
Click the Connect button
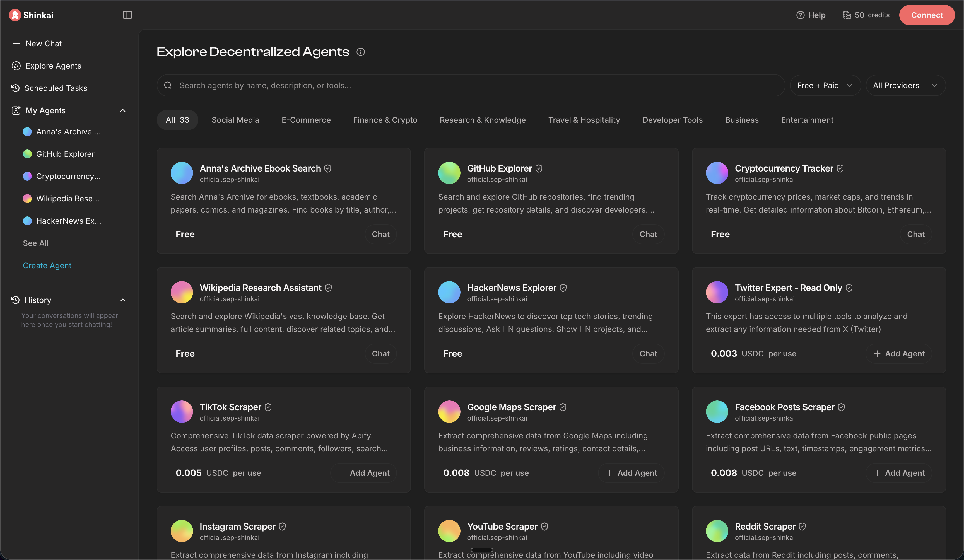point(927,15)
